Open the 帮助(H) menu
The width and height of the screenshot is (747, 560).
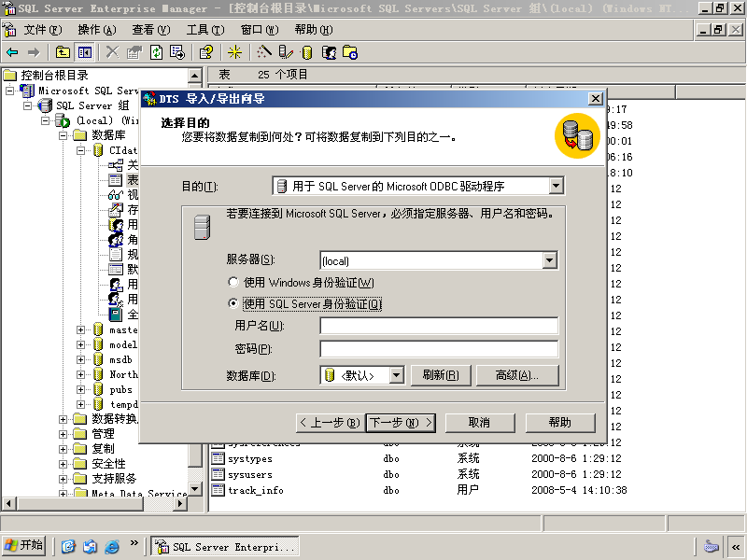tap(314, 30)
